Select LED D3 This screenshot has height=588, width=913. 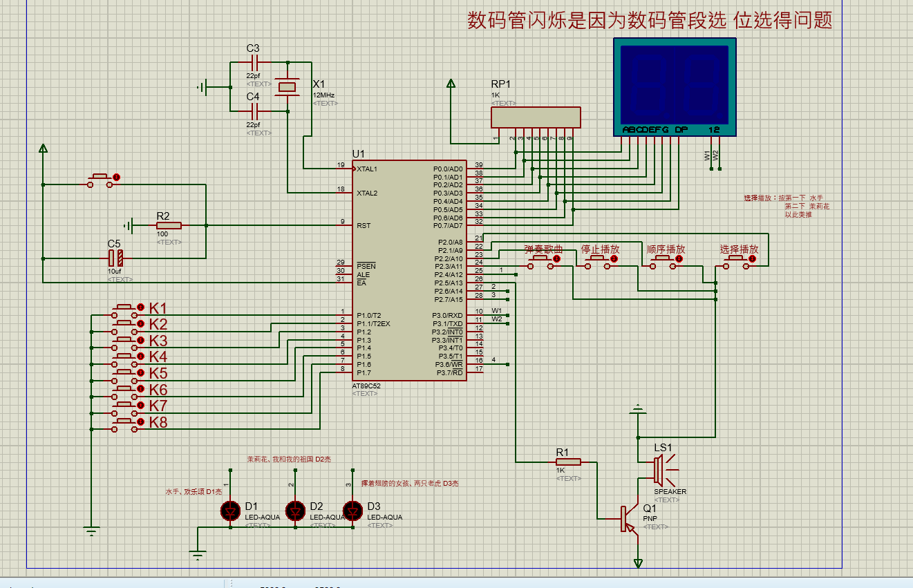352,511
